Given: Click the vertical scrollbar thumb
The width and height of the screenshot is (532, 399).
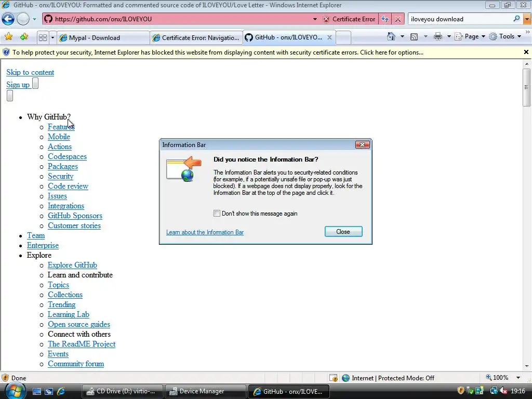Looking at the screenshot, I should point(526,87).
